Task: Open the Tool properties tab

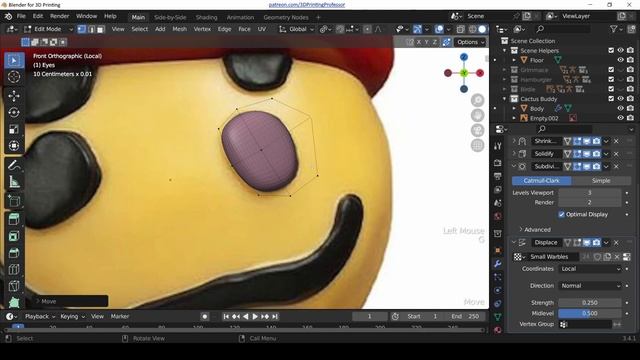Action: pos(498,146)
